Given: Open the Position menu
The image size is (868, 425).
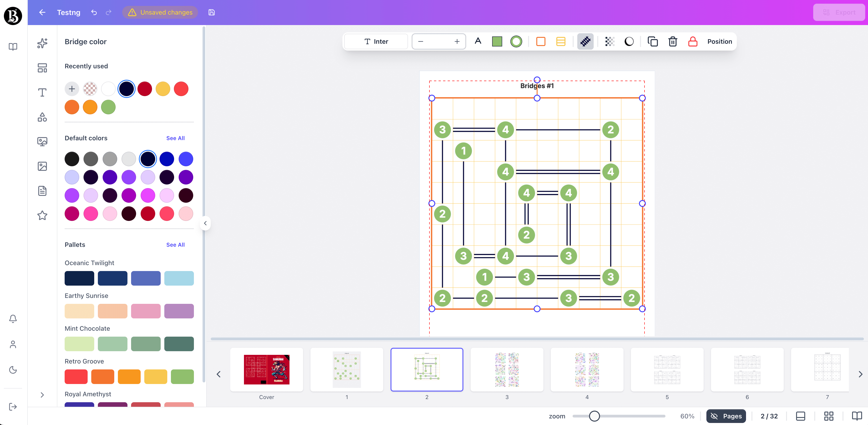Looking at the screenshot, I should click(719, 41).
